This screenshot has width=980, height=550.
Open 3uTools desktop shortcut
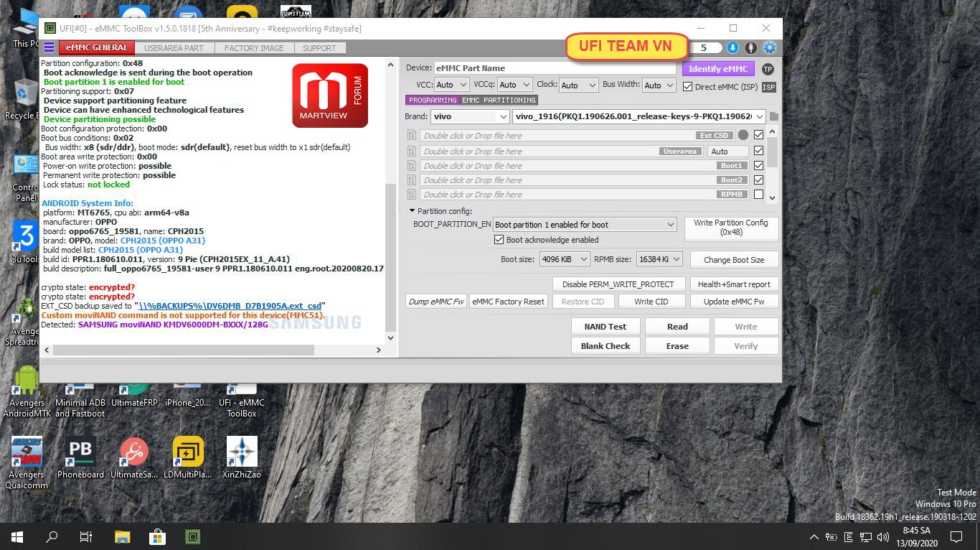(x=25, y=242)
